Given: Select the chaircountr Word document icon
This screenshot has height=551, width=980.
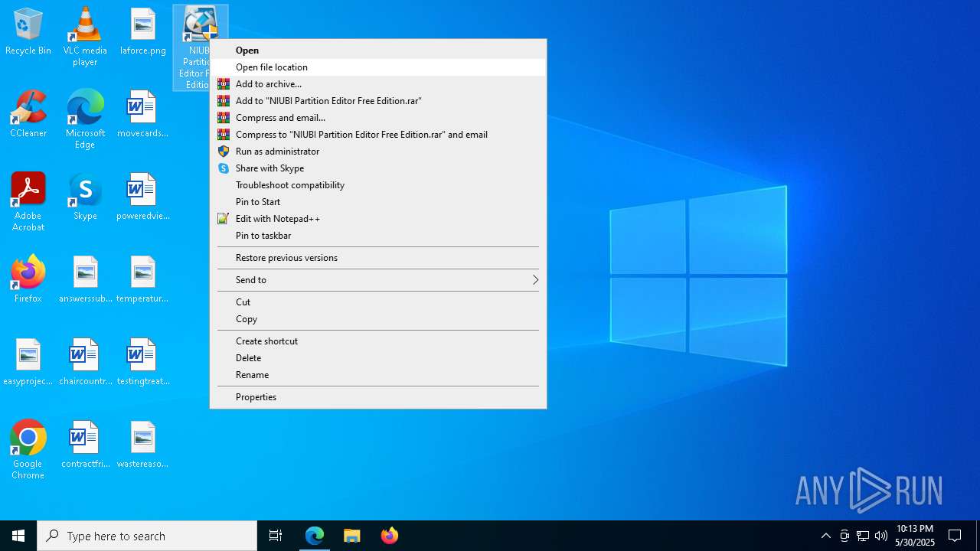Looking at the screenshot, I should tap(85, 363).
